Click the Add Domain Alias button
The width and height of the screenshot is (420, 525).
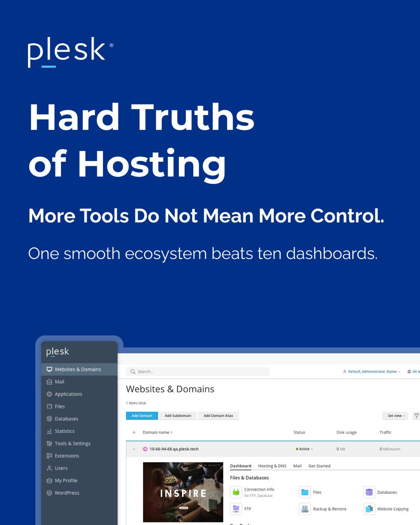tap(218, 416)
